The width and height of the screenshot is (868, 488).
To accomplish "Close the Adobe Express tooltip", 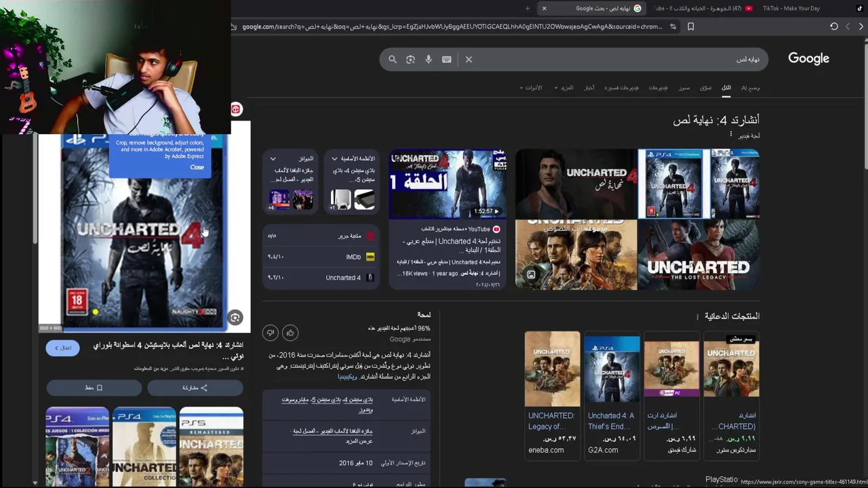I will point(197,167).
